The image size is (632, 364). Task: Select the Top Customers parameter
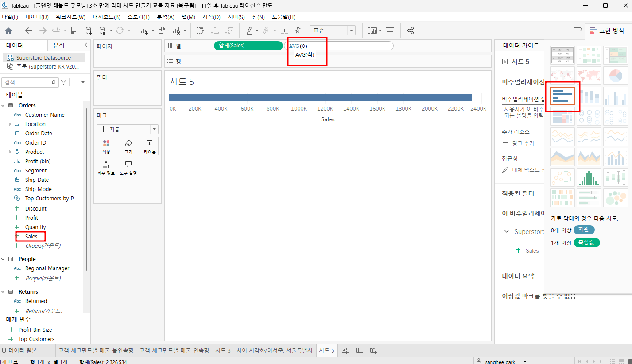coord(36,339)
